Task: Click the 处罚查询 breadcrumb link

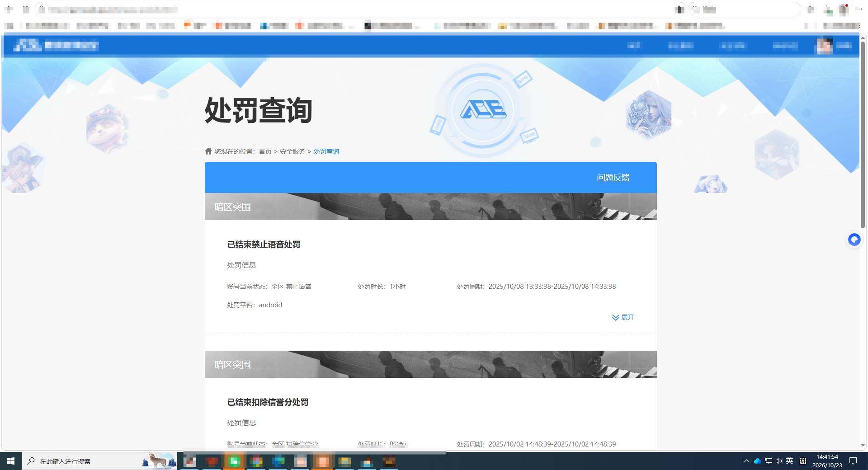Action: coord(326,151)
